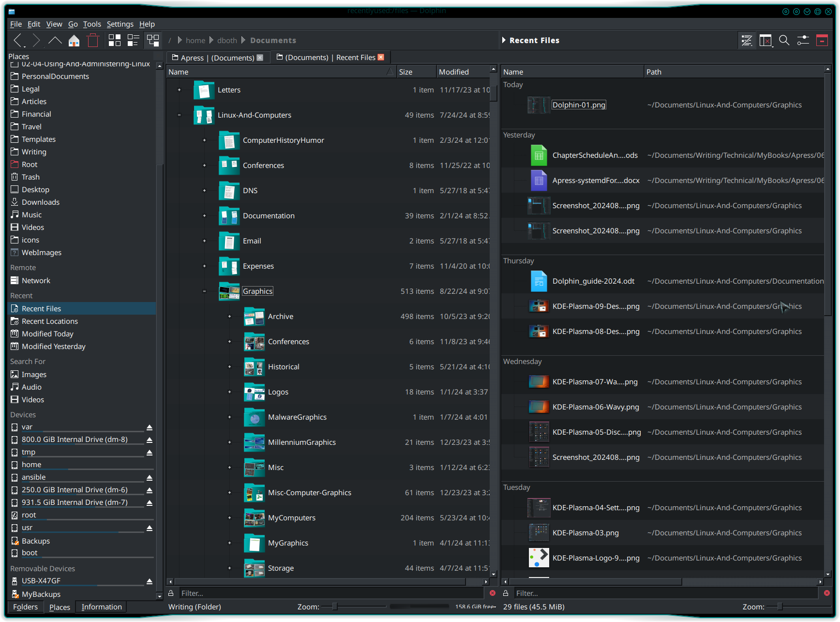Screen dimensions: 840x622
Task: Lock the Recent Files filter bar
Action: tap(506, 593)
